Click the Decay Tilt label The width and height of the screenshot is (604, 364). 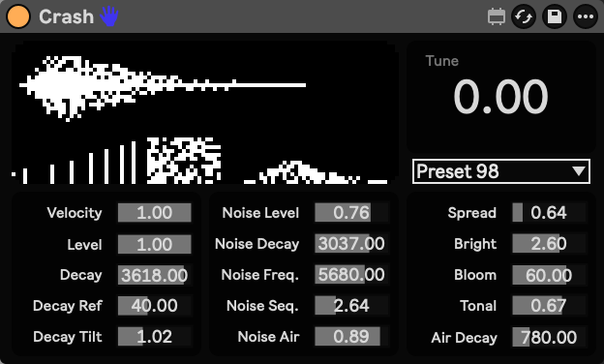(68, 337)
